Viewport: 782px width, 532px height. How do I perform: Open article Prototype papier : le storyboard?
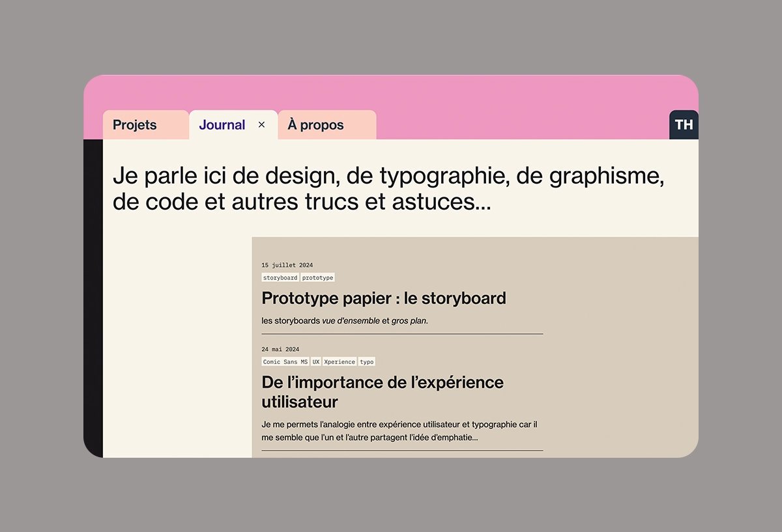tap(383, 298)
